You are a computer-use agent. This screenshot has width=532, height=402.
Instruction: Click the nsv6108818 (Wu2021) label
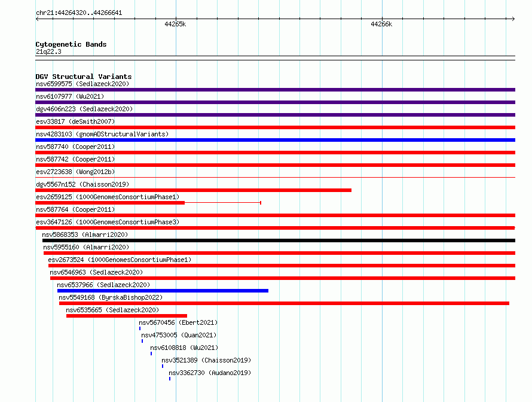coord(184,348)
